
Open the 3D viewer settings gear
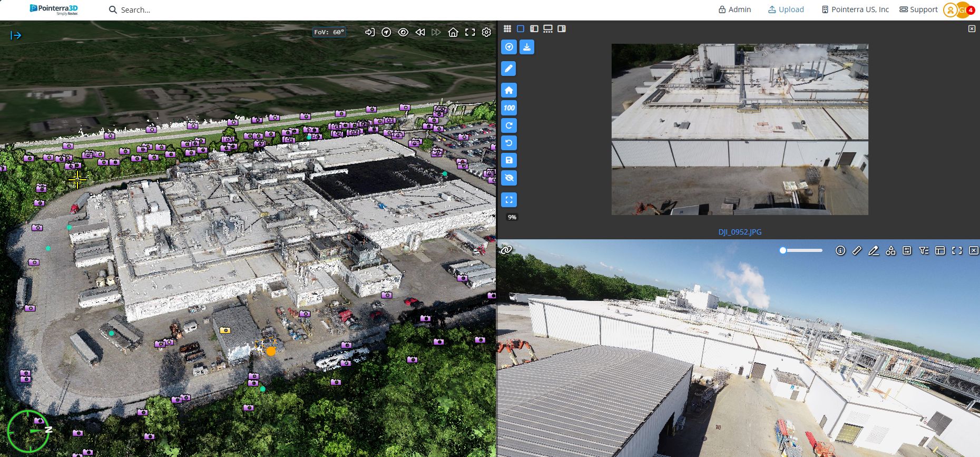486,32
